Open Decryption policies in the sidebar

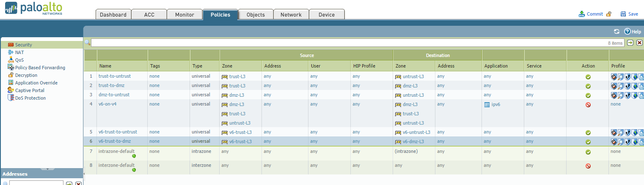[x=26, y=75]
